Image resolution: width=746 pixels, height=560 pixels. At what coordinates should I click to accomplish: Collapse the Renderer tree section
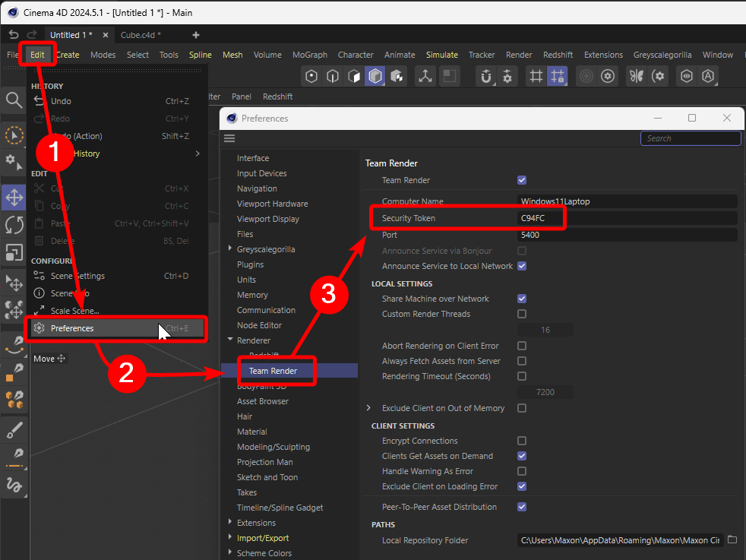[229, 340]
